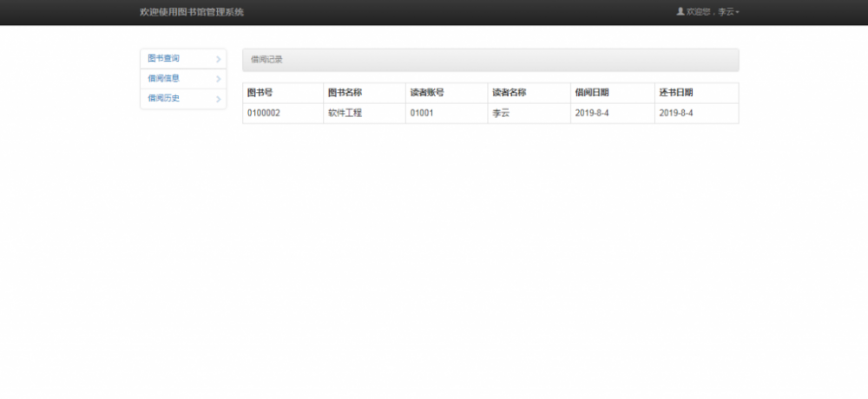Screen dimensions: 868x399
Task: Open the 借阅信息 sidebar item
Action: (183, 79)
